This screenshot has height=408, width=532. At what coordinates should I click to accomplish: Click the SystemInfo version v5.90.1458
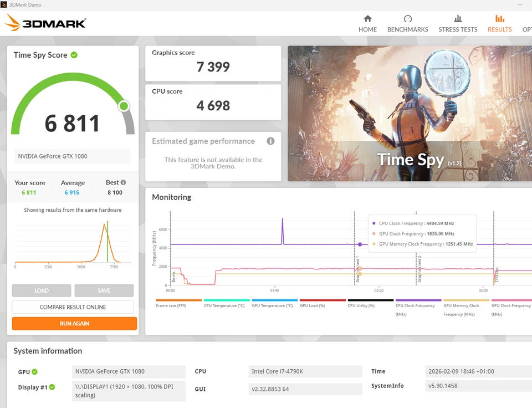478,386
